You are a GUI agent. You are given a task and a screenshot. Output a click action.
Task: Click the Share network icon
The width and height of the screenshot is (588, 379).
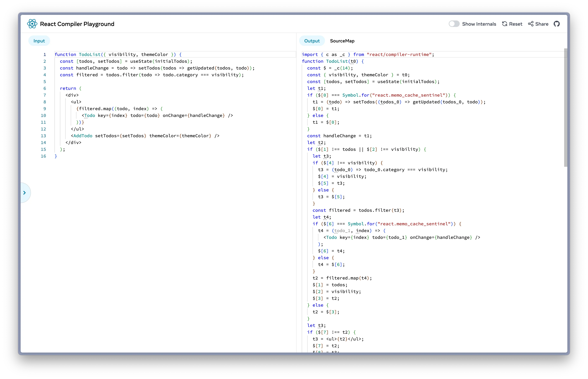click(531, 24)
